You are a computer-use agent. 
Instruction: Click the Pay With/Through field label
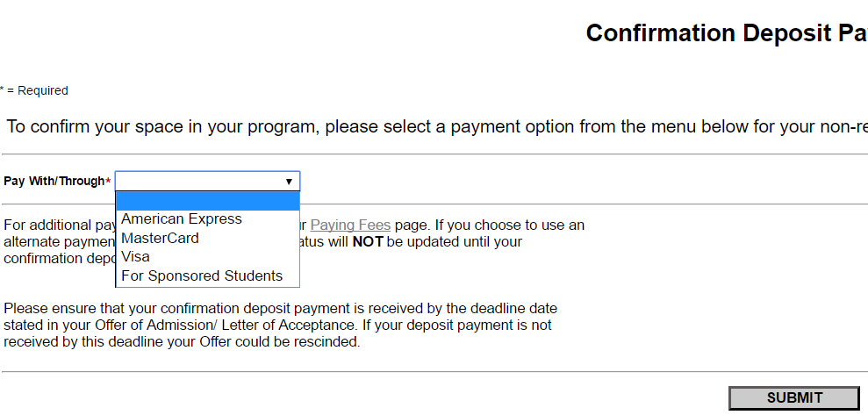54,182
